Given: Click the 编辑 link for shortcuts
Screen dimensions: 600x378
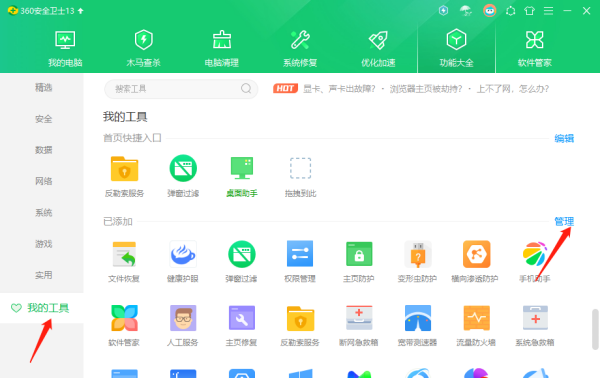Looking at the screenshot, I should tap(564, 138).
